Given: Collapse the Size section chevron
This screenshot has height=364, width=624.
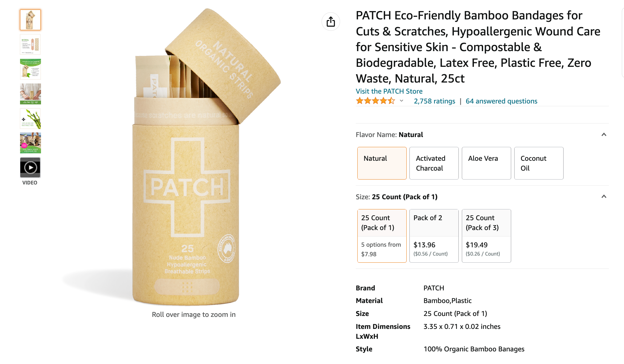Looking at the screenshot, I should pyautogui.click(x=604, y=196).
